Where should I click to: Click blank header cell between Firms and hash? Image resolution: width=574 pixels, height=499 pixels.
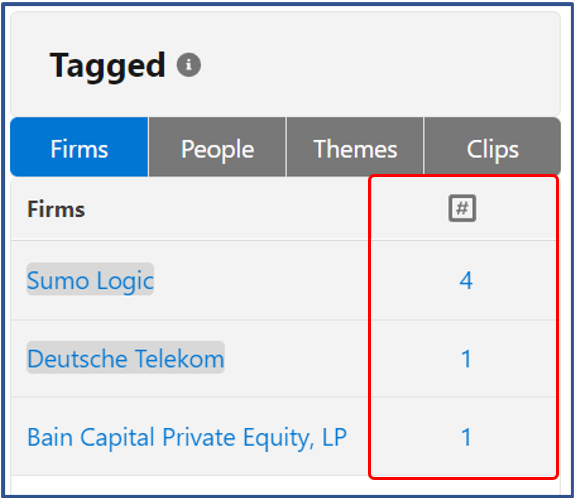[x=227, y=209]
